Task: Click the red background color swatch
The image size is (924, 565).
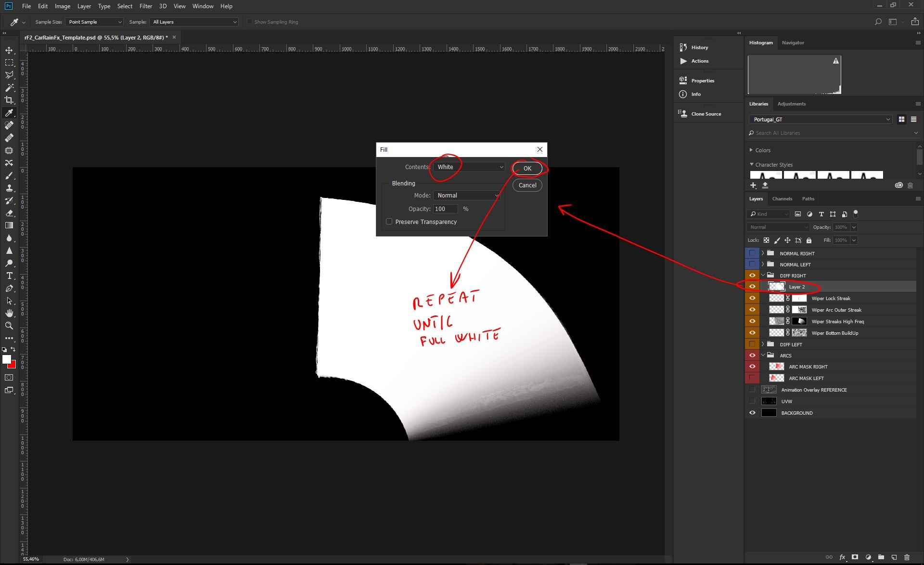Action: [x=13, y=365]
